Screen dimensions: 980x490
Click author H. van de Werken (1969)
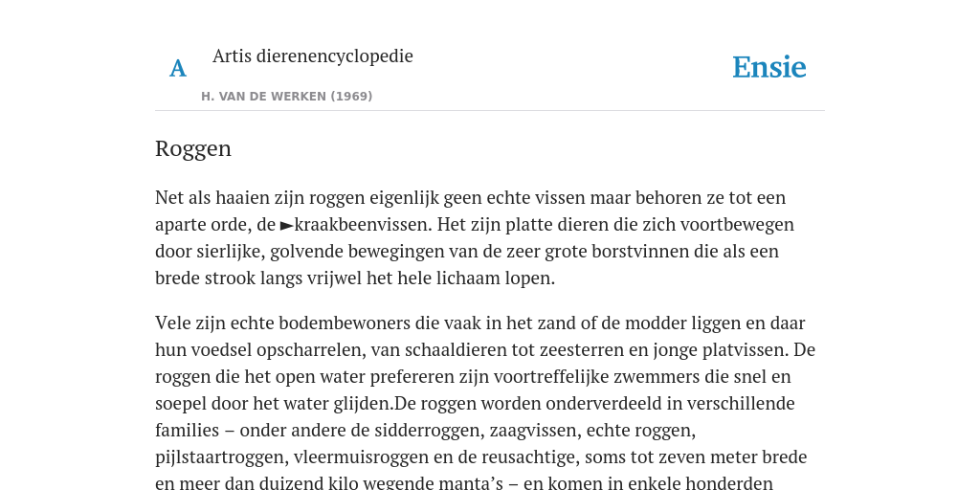point(287,97)
